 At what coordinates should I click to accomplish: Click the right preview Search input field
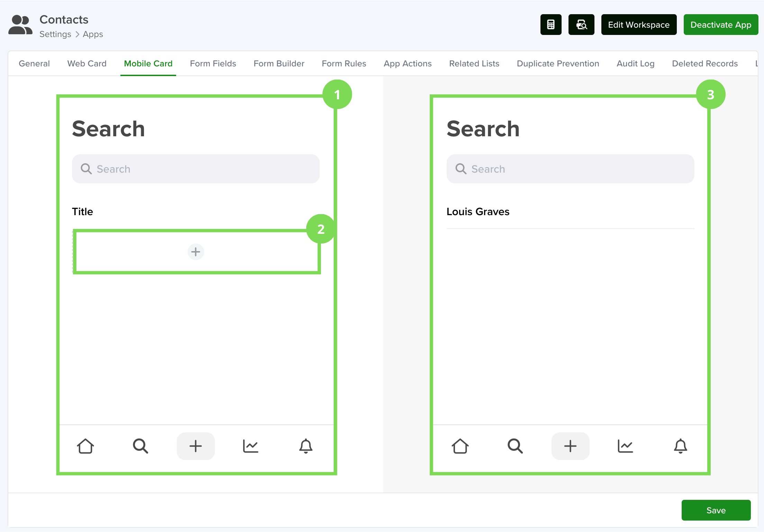tap(571, 169)
